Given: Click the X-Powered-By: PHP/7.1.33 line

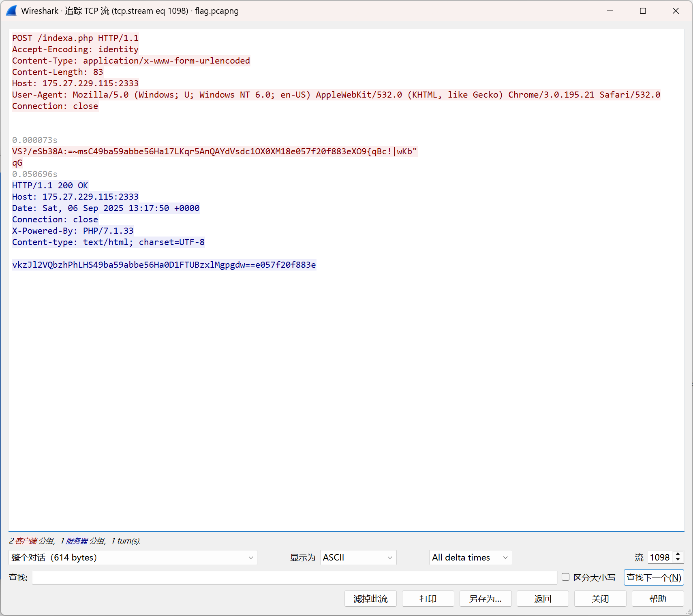Looking at the screenshot, I should [73, 231].
